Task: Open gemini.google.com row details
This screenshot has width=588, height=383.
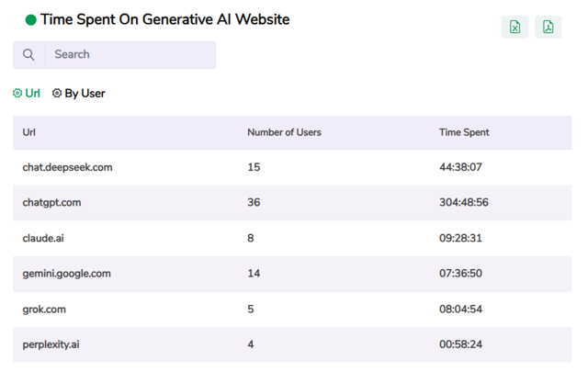Action: click(x=66, y=274)
